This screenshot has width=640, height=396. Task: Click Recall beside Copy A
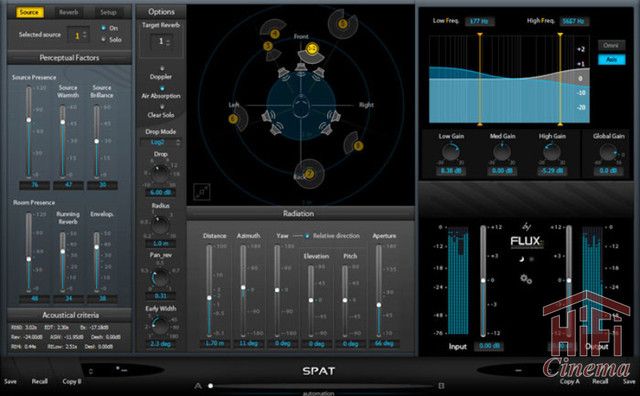tap(600, 381)
